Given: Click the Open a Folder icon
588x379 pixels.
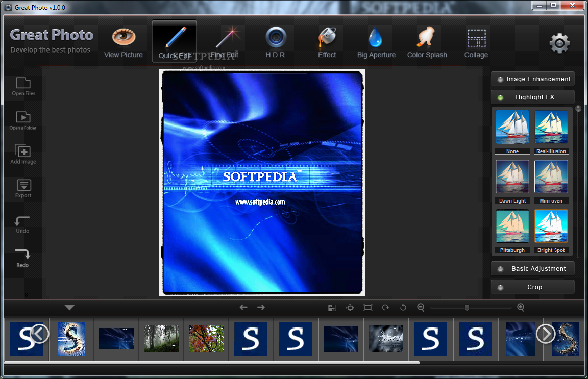Looking at the screenshot, I should [x=23, y=121].
